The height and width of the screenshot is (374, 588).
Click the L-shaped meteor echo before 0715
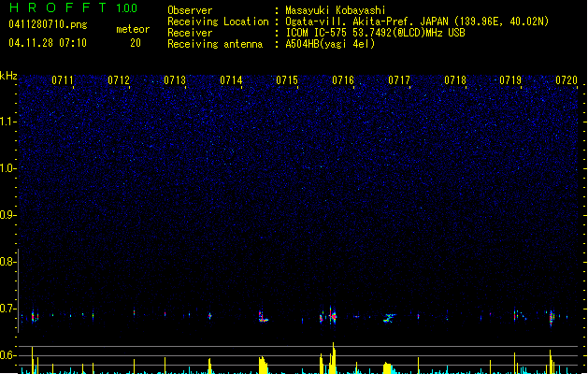click(x=263, y=317)
